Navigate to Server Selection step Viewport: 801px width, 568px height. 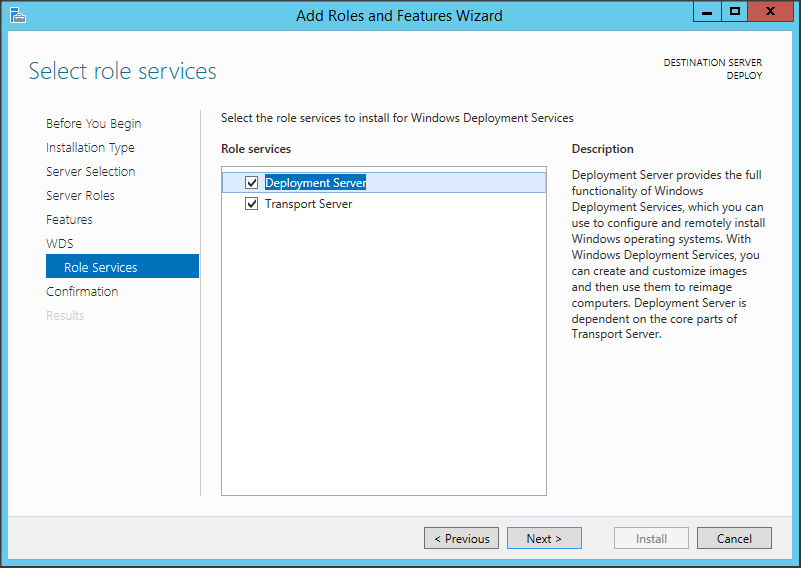90,172
